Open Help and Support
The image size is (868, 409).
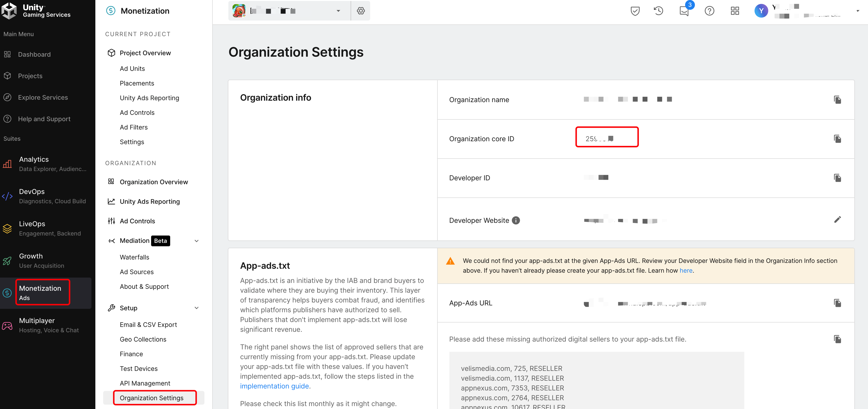(x=44, y=119)
